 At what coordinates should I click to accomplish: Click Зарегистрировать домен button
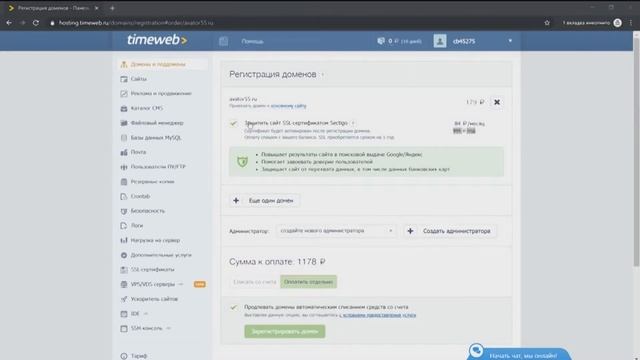285,331
